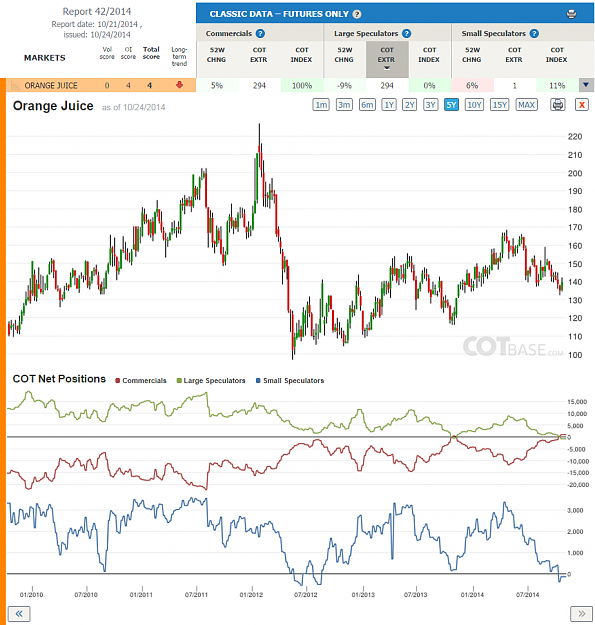This screenshot has width=595, height=625.
Task: Click the OI score column header
Action: (128, 53)
